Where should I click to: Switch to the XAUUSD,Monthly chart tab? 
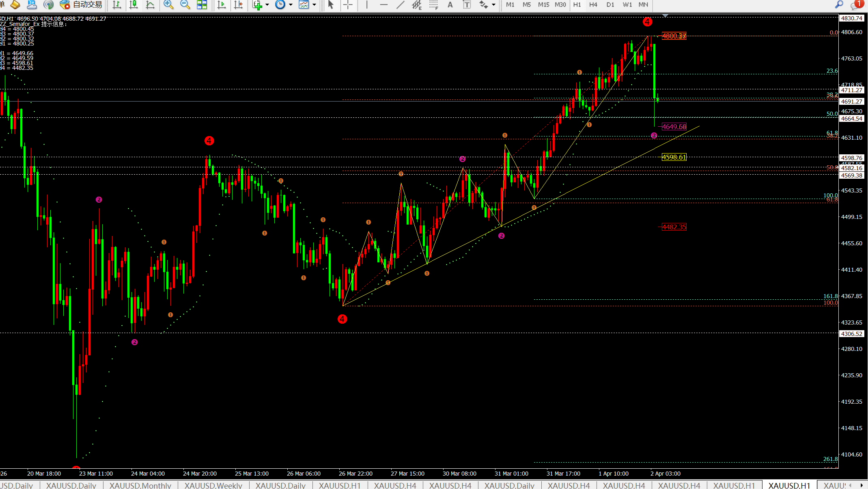tap(140, 485)
